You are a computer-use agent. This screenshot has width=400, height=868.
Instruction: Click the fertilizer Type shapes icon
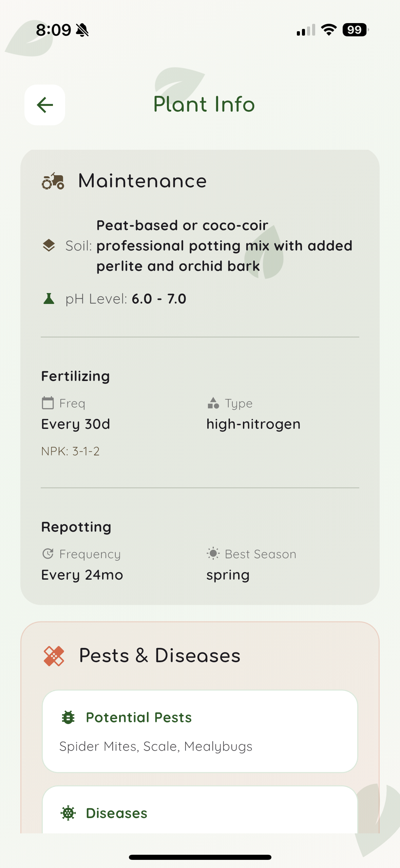point(213,403)
